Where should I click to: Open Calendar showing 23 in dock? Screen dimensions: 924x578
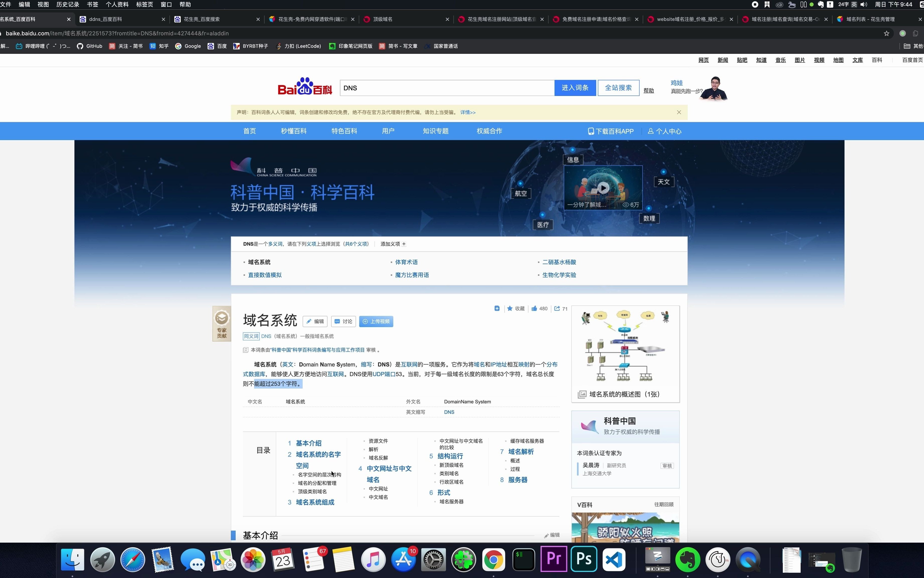[x=283, y=560]
